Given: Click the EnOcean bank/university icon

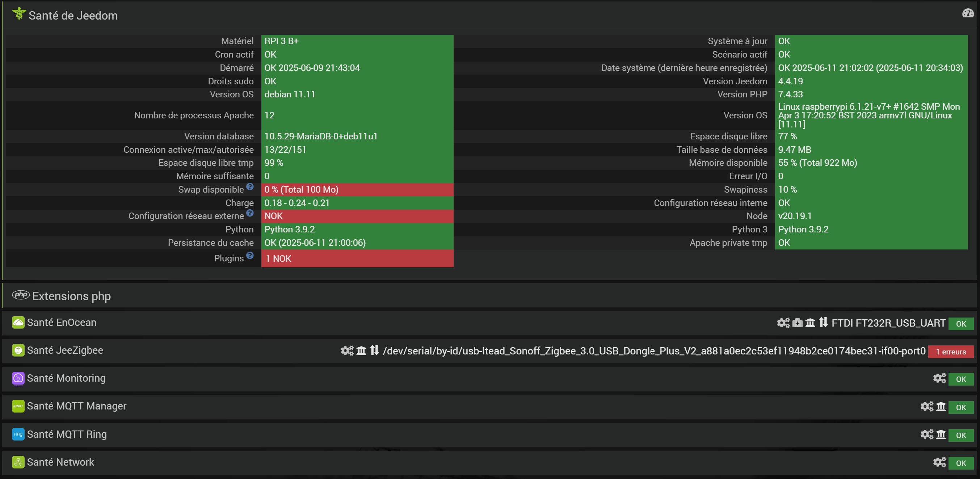Looking at the screenshot, I should (x=810, y=323).
